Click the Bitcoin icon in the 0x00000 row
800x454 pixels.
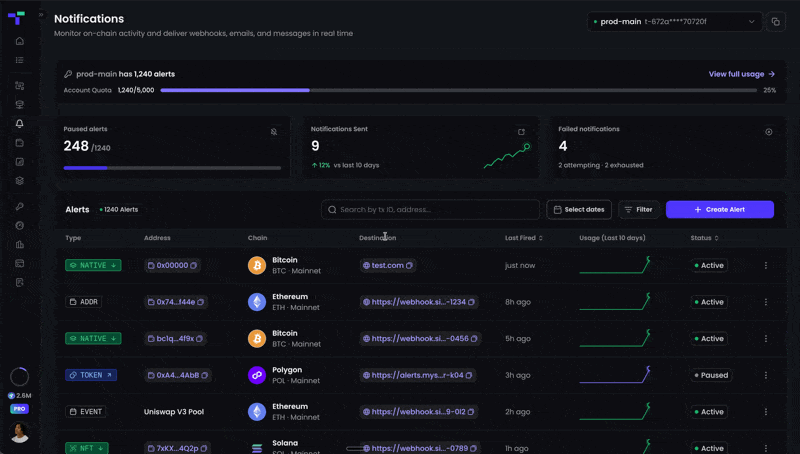[x=257, y=265]
